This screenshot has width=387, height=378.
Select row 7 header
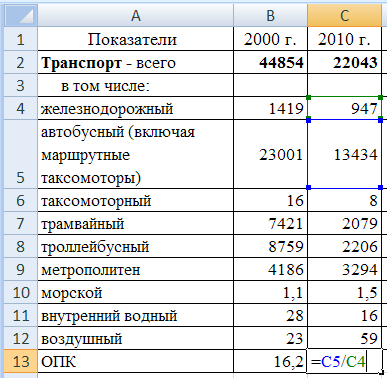tap(21, 223)
